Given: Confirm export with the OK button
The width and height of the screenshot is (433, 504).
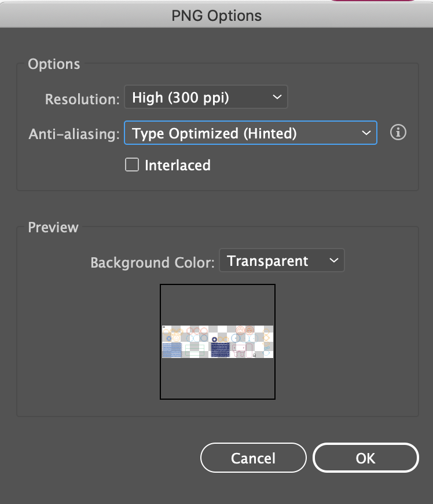Looking at the screenshot, I should pyautogui.click(x=365, y=458).
